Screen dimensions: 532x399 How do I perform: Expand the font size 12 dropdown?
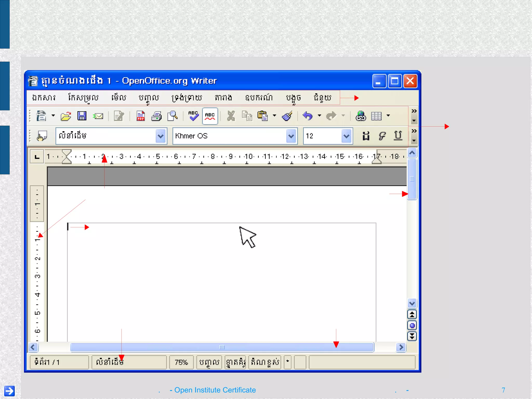346,136
